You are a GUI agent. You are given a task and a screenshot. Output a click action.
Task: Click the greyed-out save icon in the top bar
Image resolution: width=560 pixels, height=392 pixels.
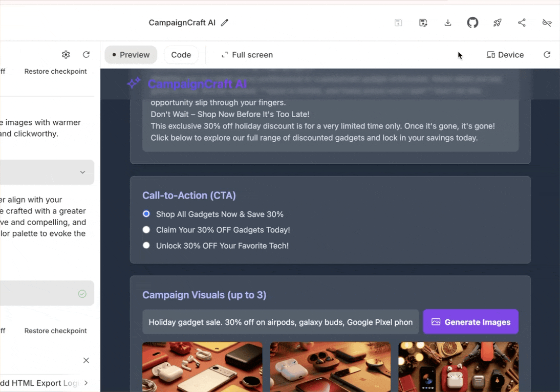(x=398, y=23)
